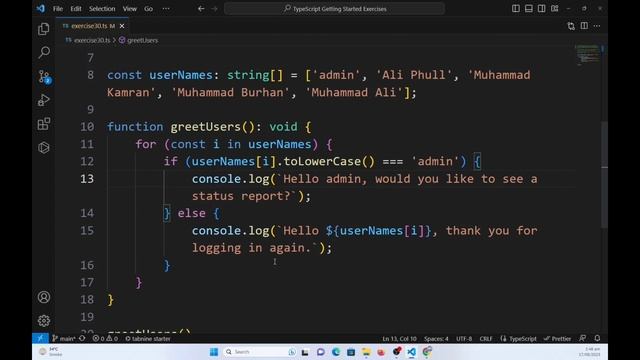The height and width of the screenshot is (360, 640).
Task: Open the Extensions view
Action: tap(44, 124)
